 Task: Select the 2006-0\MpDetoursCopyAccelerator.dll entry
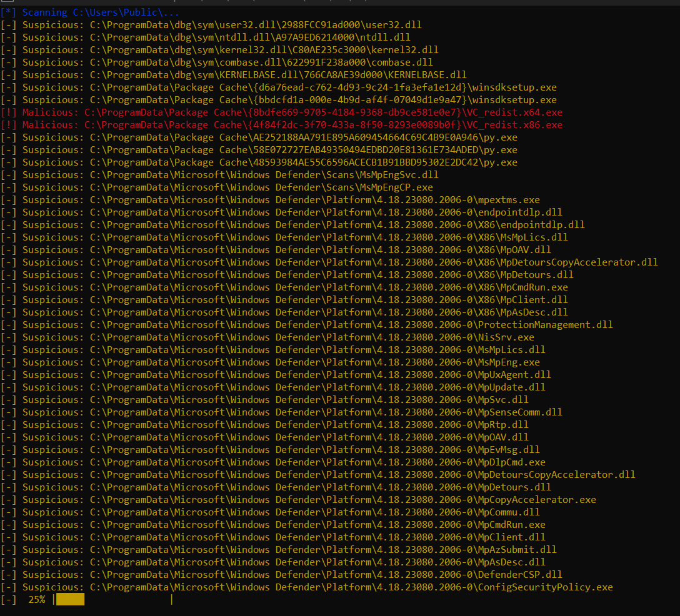318,475
